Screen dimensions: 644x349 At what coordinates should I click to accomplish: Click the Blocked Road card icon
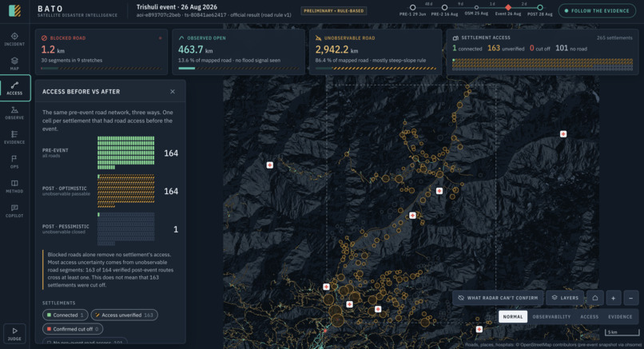click(x=44, y=38)
